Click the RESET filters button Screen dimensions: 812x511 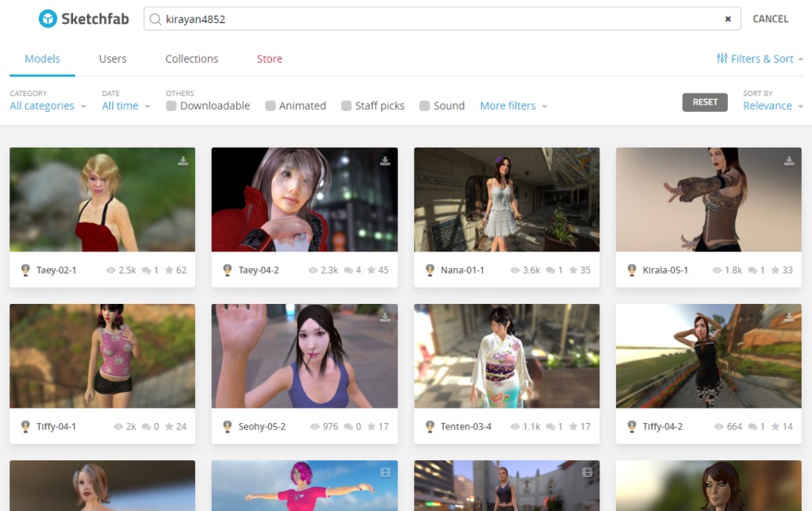point(705,102)
